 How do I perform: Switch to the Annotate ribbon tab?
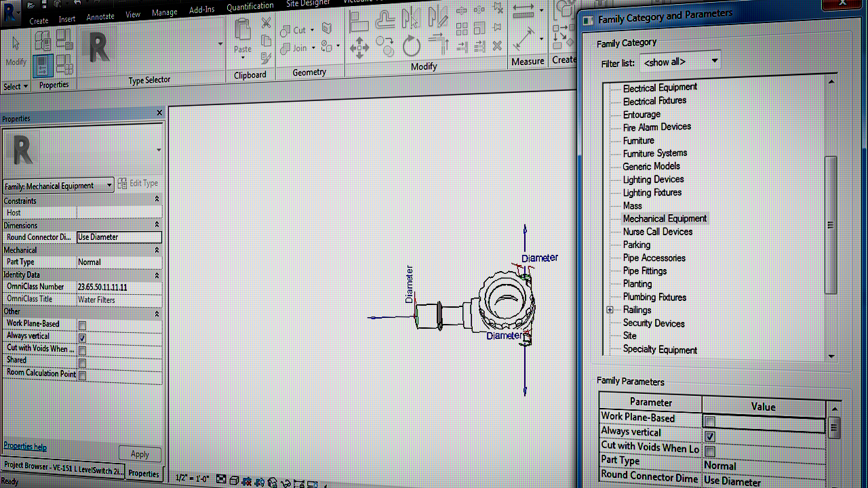coord(100,16)
